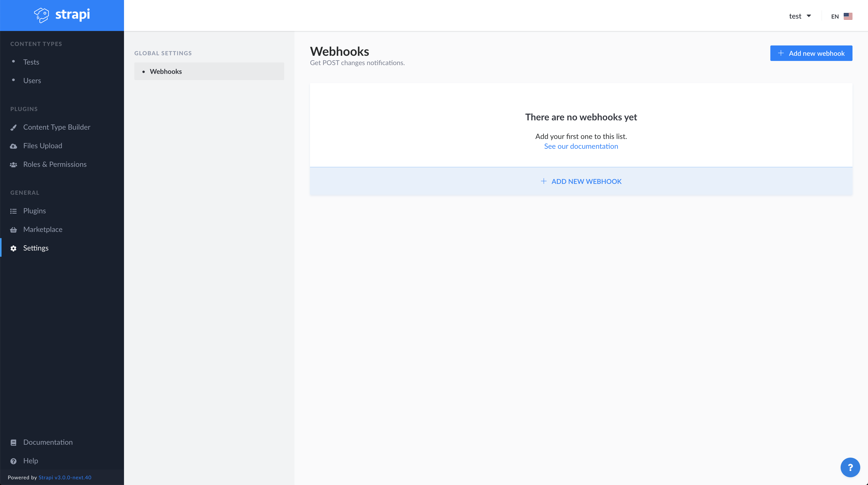This screenshot has width=868, height=485.
Task: Open the Strapi v3.0.0-next.40 version link
Action: coord(65,477)
